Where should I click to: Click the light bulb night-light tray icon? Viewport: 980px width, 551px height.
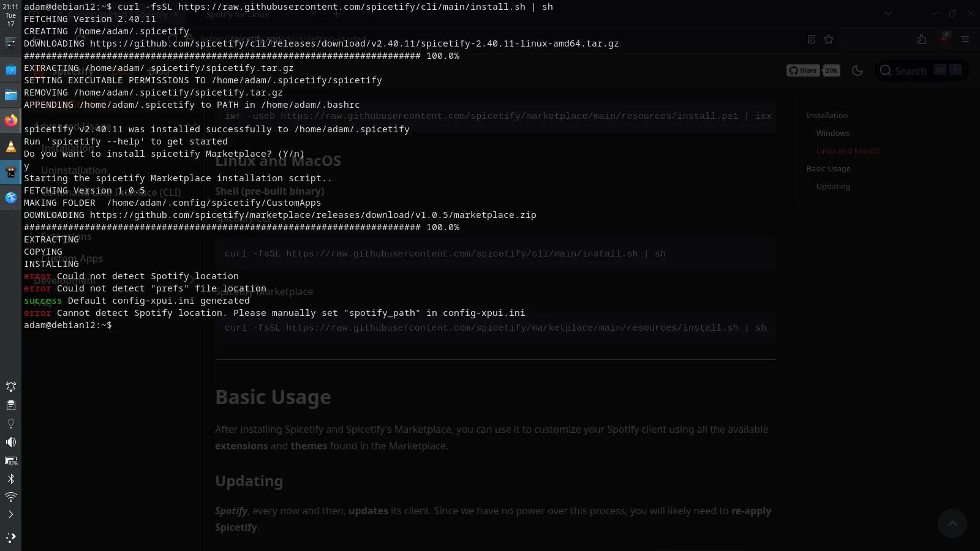tap(10, 424)
